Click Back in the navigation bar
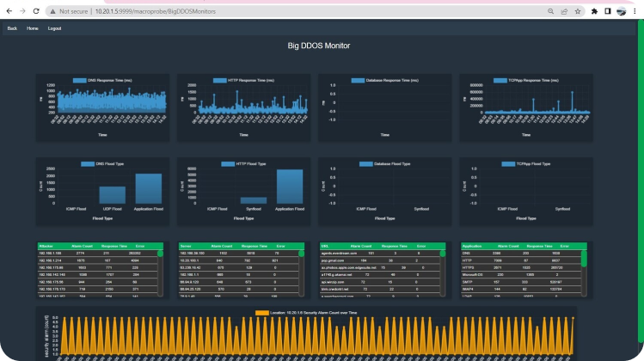 click(12, 28)
